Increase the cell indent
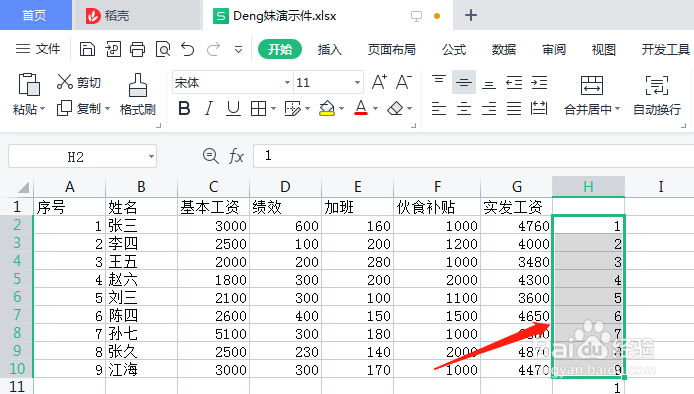The height and width of the screenshot is (394, 694). coord(539,82)
